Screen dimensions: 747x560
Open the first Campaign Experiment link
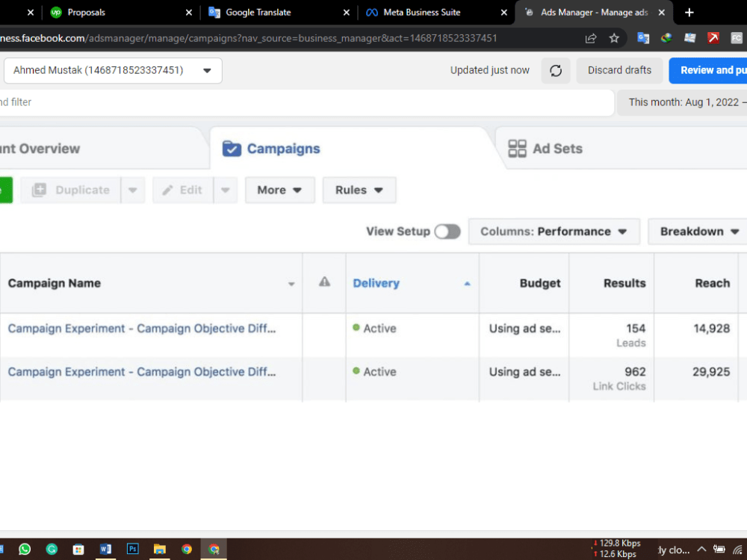(x=141, y=329)
